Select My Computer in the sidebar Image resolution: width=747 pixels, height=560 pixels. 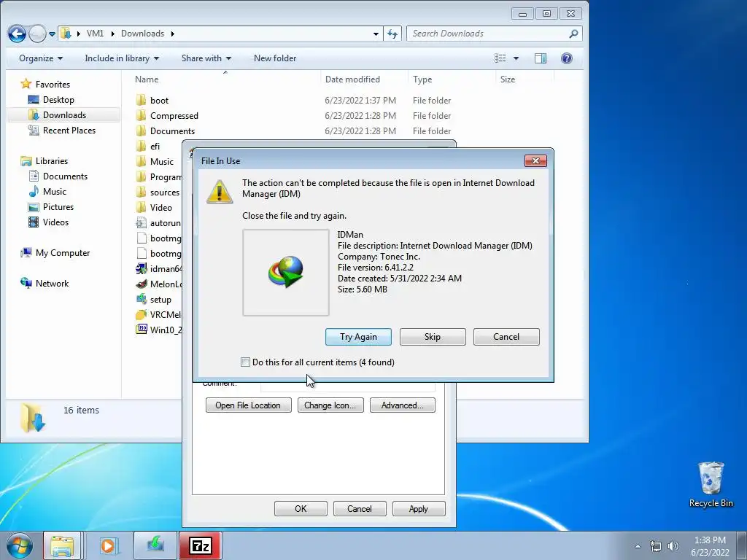click(x=55, y=253)
